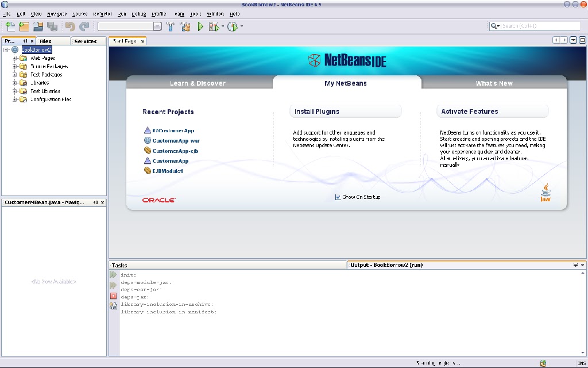Expand the Source Packages node
Screen dimensions: 588x368
14,67
